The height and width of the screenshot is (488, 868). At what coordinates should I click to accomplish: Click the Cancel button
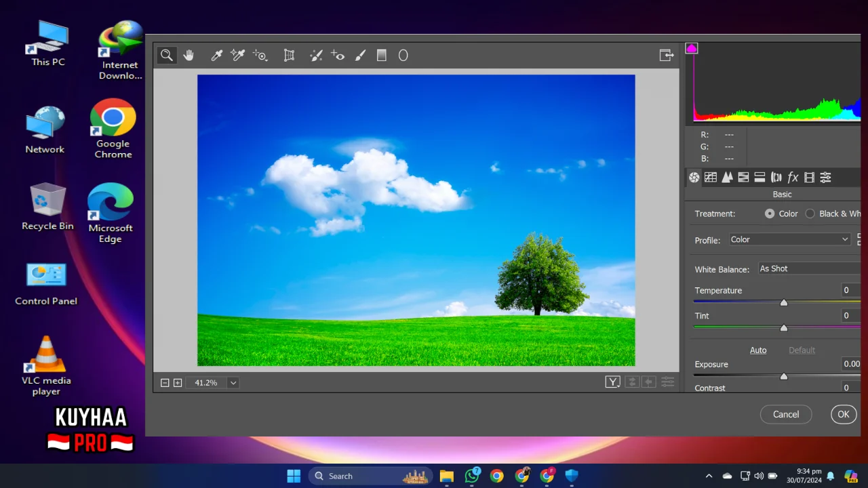[x=786, y=414]
